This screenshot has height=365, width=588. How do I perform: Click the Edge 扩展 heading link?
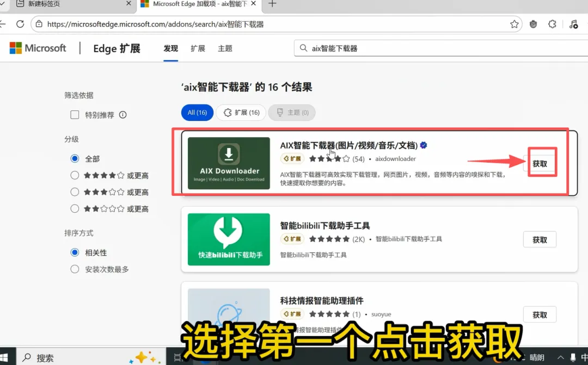click(x=117, y=48)
